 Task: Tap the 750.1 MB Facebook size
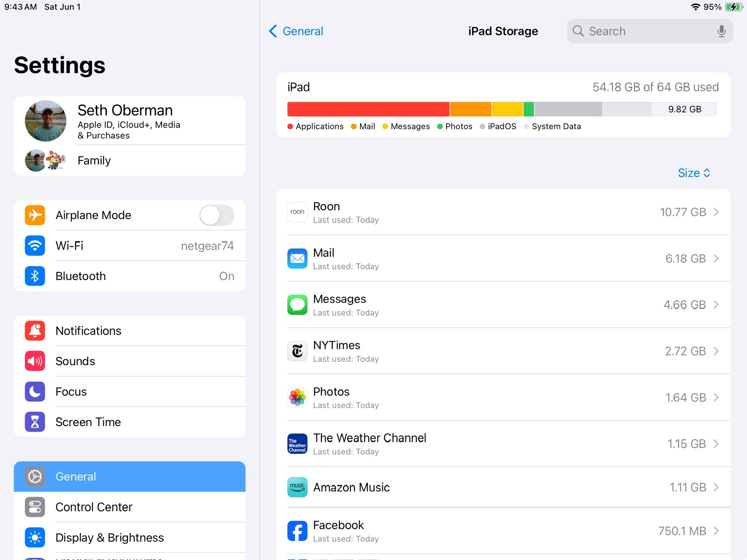[x=682, y=531]
